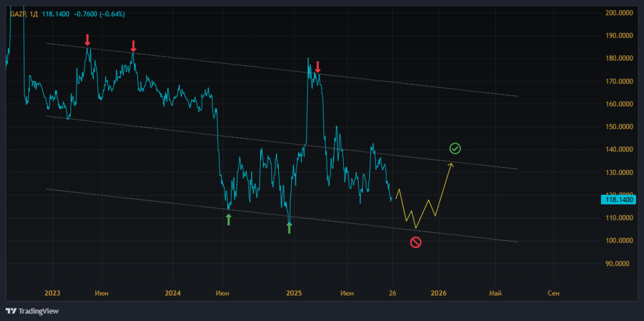This screenshot has width=644, height=321.
Task: Click the 2026 time axis label
Action: click(x=439, y=293)
